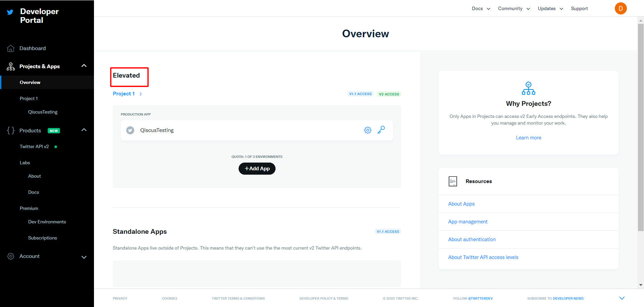644x307 pixels.
Task: Click the chevron next to Project 1
Action: (141, 94)
